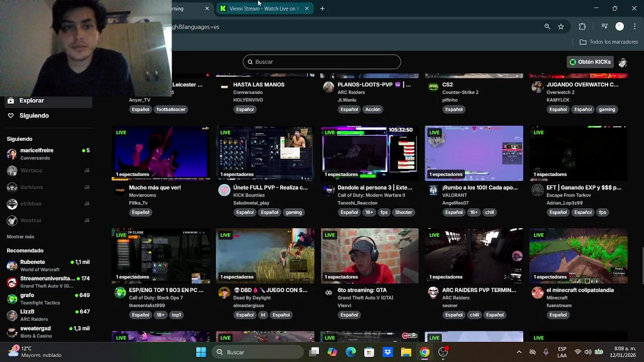Screen dimensions: 644x362
Task: Open the Dandole al persona 3 stream thumbnail
Action: point(369,153)
